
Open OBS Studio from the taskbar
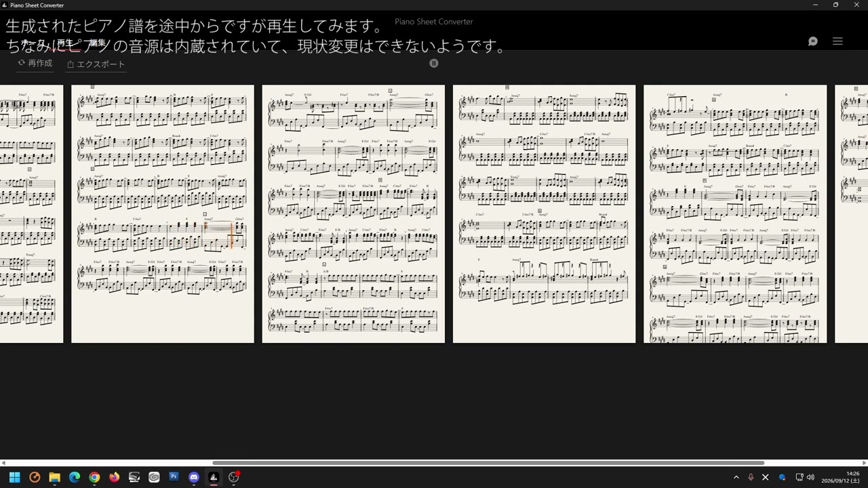234,477
